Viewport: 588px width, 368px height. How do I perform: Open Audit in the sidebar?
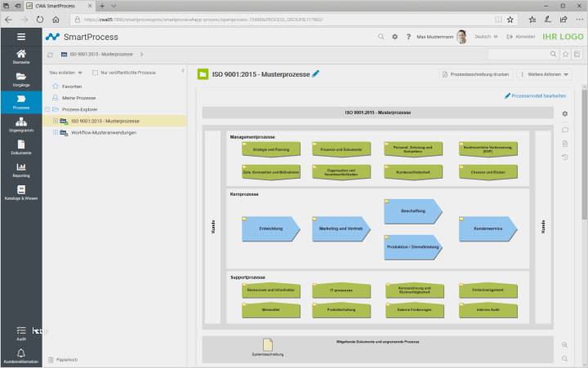click(x=21, y=333)
